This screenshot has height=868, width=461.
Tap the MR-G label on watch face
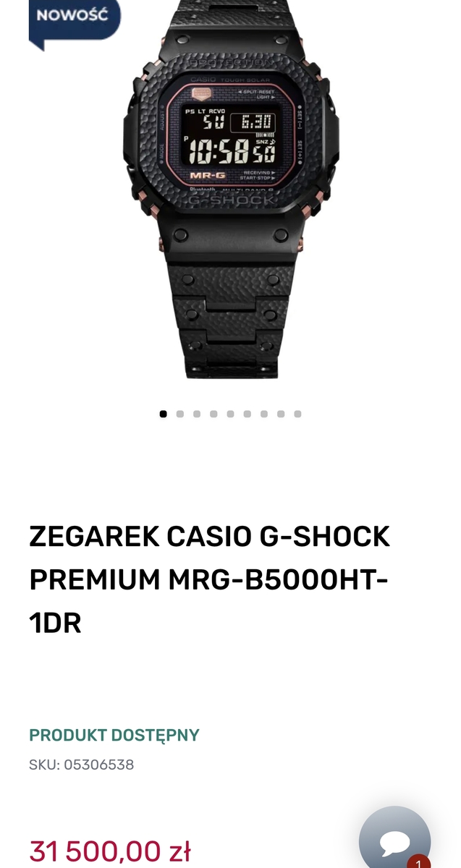(204, 174)
